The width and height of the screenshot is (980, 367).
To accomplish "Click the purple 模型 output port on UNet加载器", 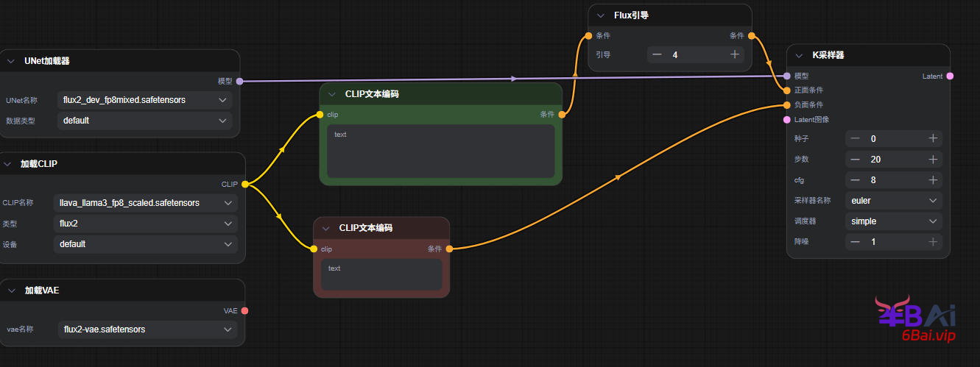I will pyautogui.click(x=239, y=81).
